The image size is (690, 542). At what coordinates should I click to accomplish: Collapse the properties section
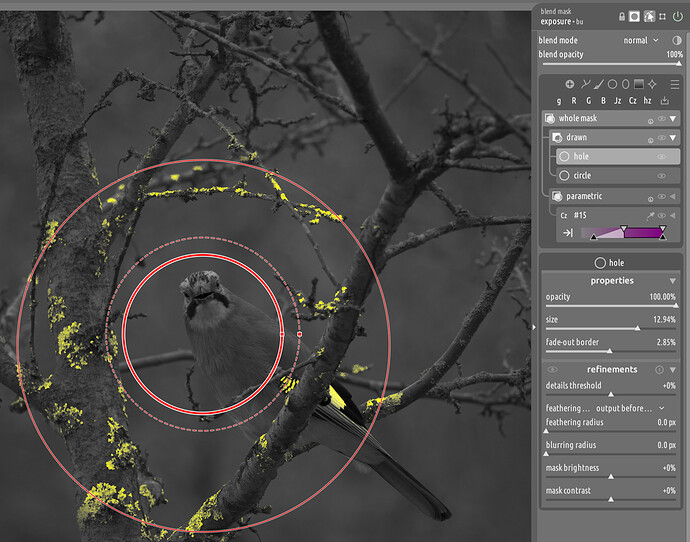pos(672,281)
